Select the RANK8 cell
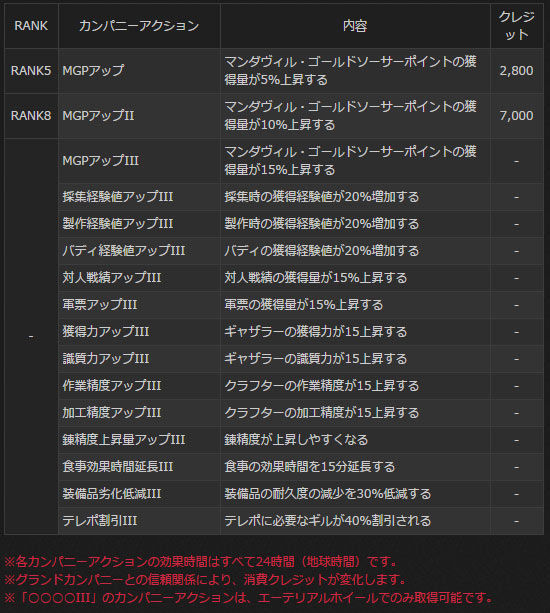Viewport: 550px width, 613px height. point(31,116)
